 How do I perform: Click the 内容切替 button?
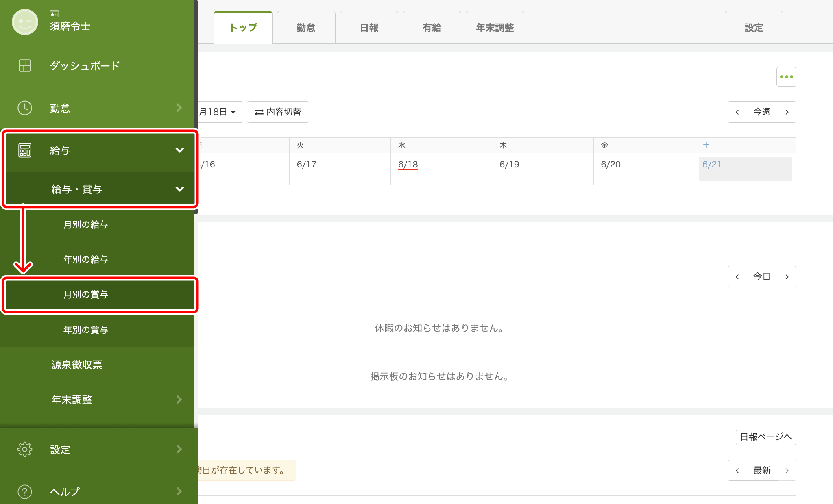(x=278, y=112)
